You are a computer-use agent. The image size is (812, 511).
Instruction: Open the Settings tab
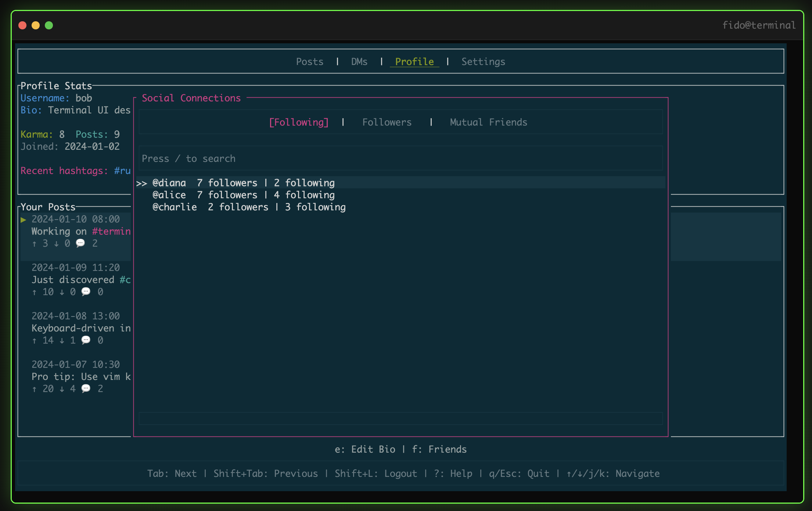(x=483, y=62)
